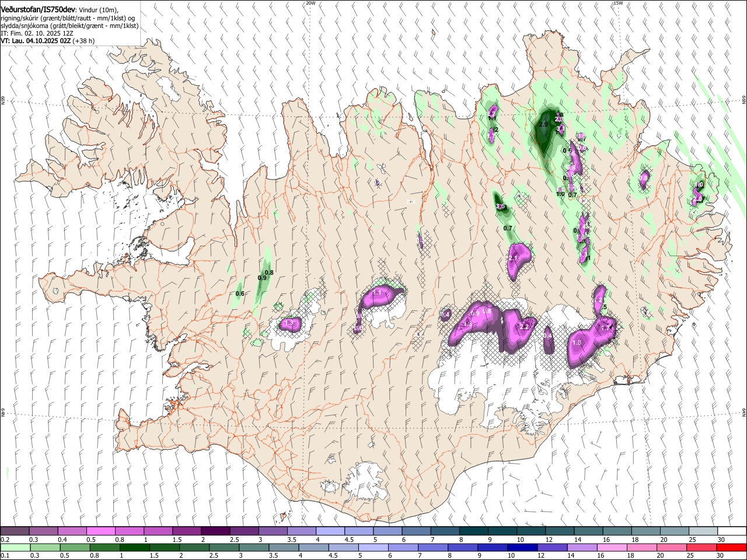
Task: Select the darkest green 1 rain scale swatch
Action: click(x=135, y=547)
